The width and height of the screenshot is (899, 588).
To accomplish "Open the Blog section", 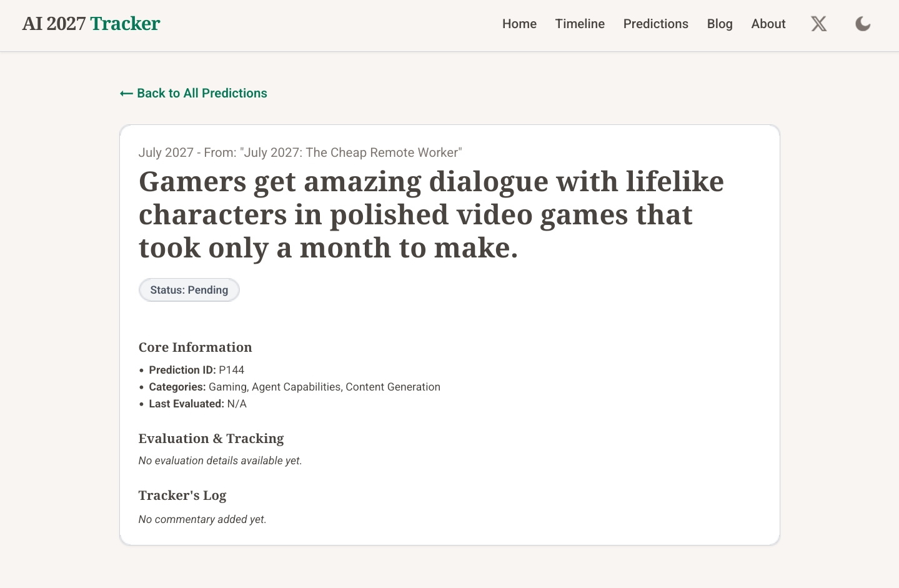I will pyautogui.click(x=720, y=24).
